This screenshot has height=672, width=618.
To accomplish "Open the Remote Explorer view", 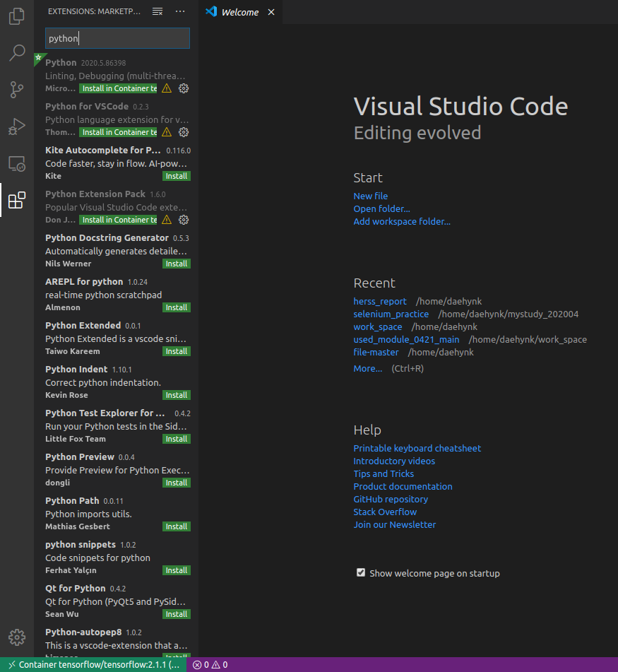I will coord(17,163).
